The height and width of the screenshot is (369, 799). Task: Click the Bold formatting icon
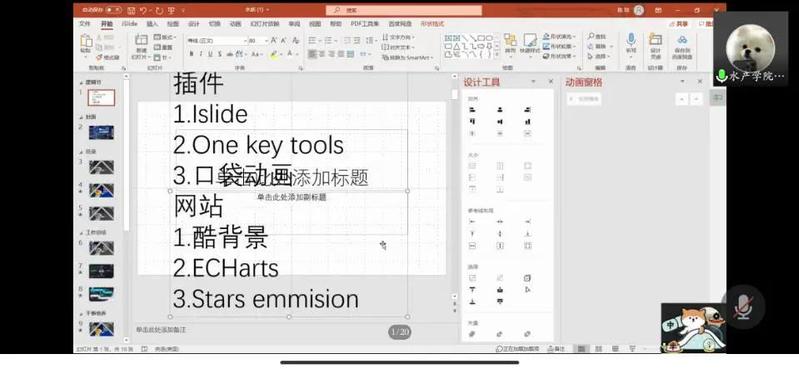point(192,54)
